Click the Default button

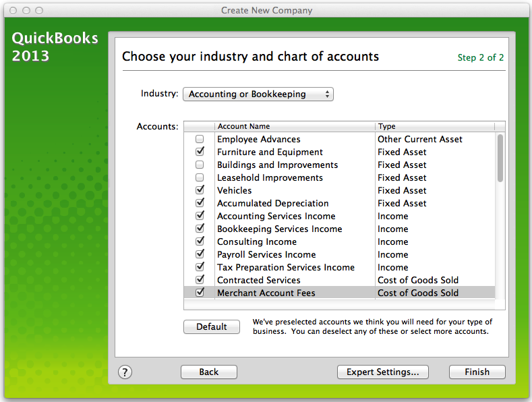point(212,326)
